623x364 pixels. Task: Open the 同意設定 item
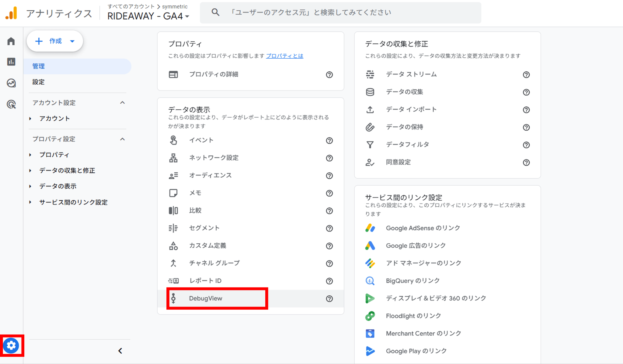(x=447, y=162)
